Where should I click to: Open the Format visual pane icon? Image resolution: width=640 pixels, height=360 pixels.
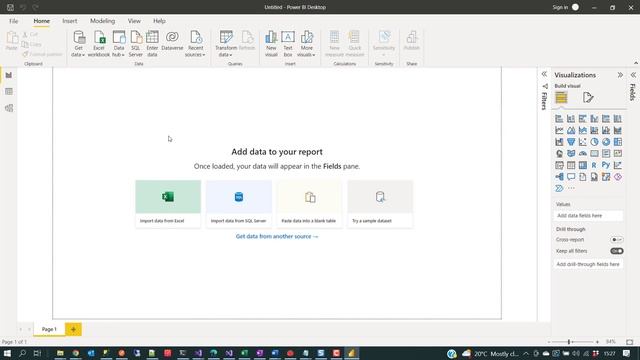(x=588, y=97)
